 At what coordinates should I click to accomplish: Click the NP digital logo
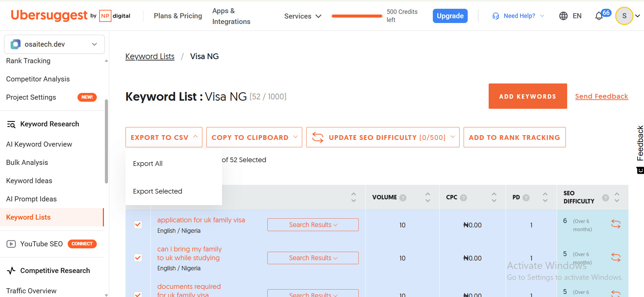(x=115, y=16)
